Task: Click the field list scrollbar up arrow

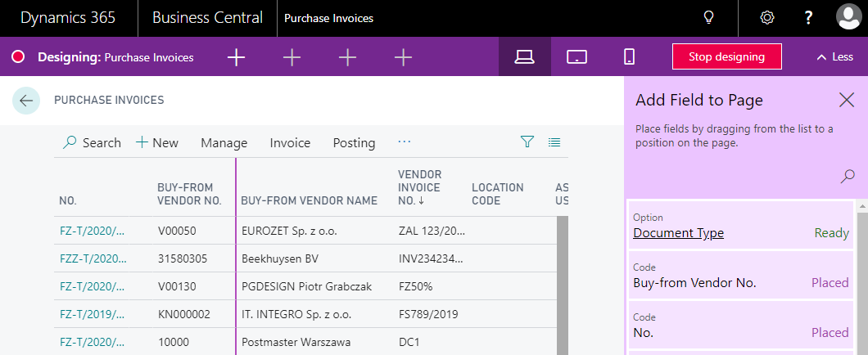Action: [x=862, y=205]
